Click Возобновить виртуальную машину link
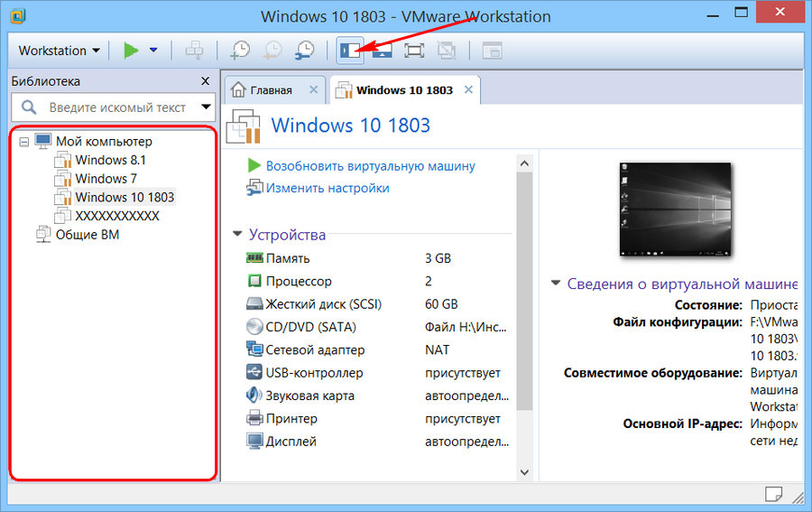Screen dimensions: 812x512 [370, 166]
